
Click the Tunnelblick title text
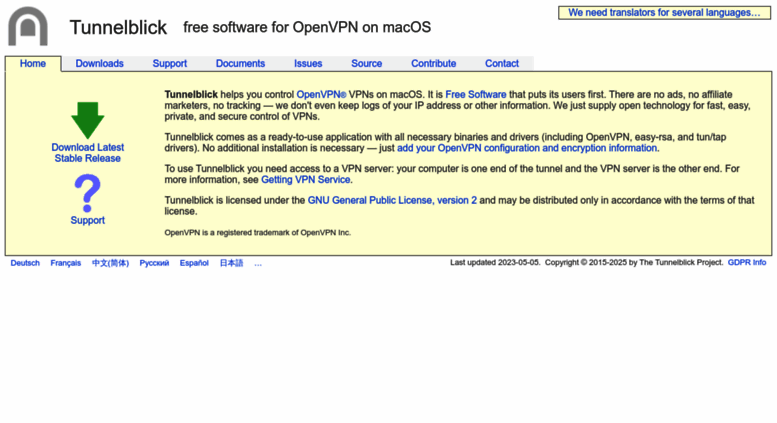118,27
